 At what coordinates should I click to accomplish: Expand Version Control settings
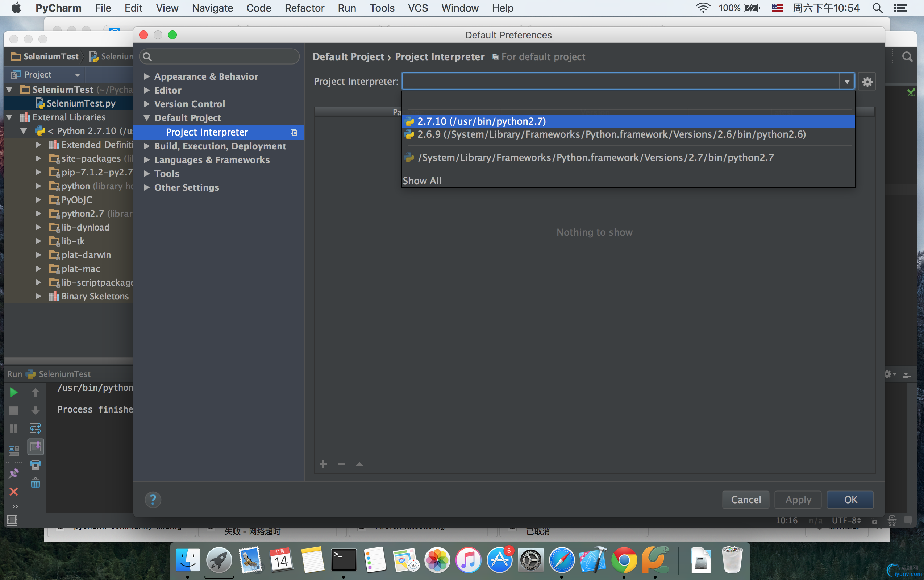(146, 104)
